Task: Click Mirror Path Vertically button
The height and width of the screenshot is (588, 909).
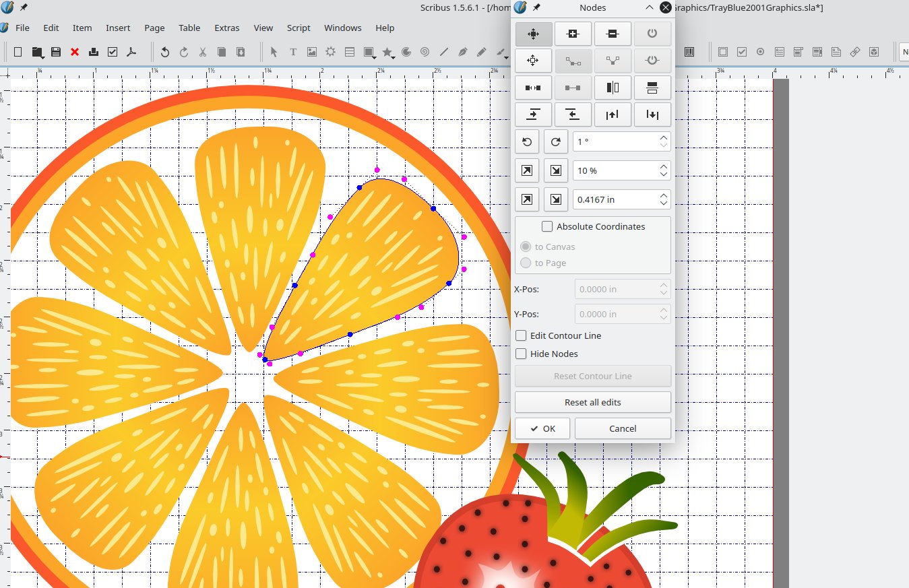Action: tap(652, 88)
